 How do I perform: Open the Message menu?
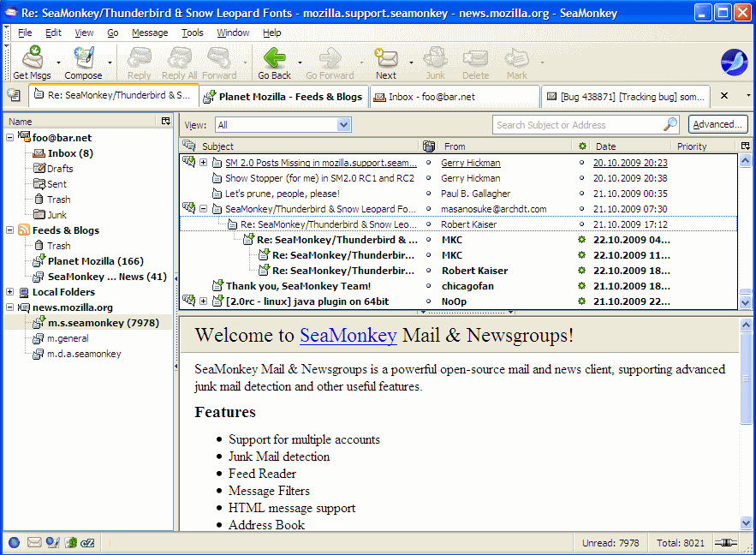point(150,33)
